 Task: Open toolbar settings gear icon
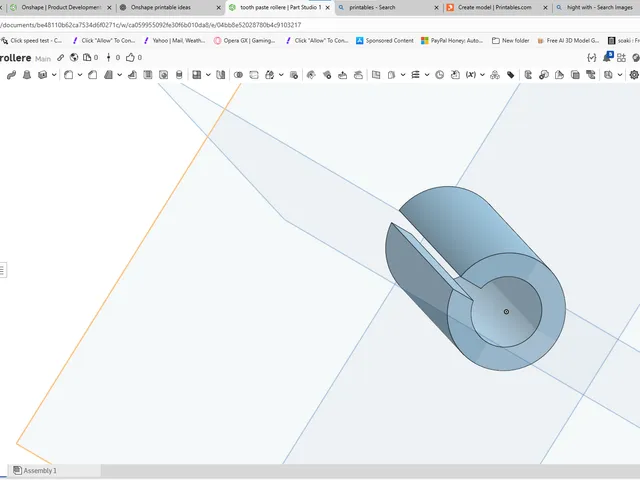634,75
